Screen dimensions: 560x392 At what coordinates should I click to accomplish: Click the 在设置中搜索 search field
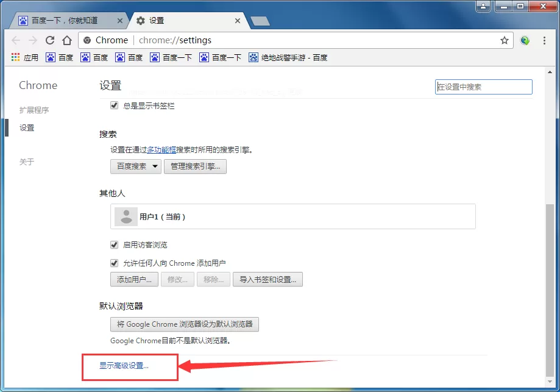tap(484, 87)
